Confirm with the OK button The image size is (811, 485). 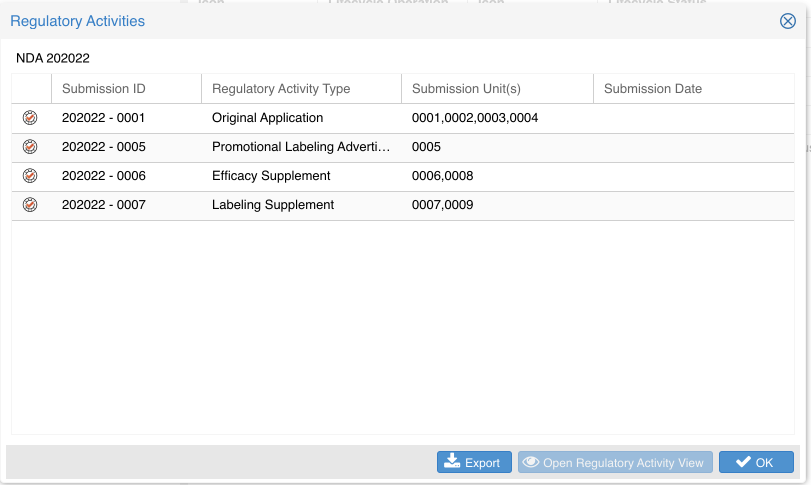coord(755,462)
